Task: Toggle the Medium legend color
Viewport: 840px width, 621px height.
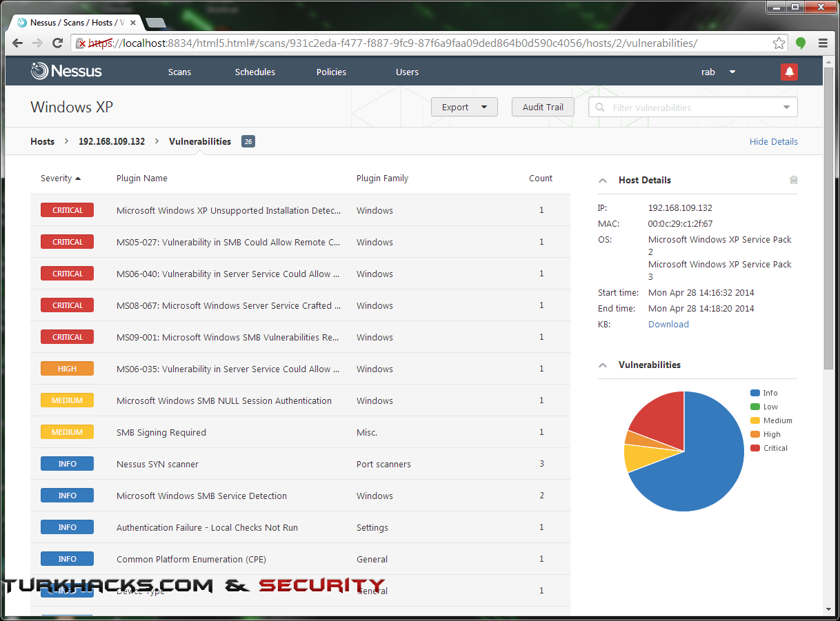Action: (755, 420)
